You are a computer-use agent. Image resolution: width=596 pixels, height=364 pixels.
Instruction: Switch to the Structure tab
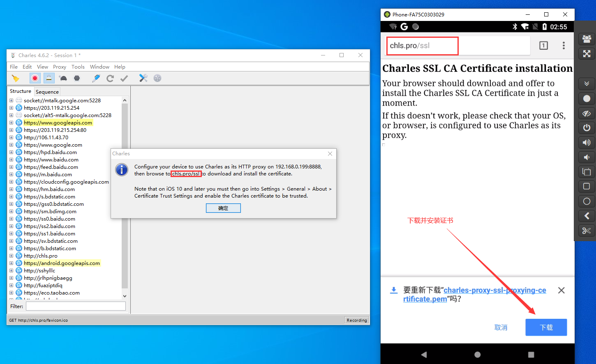pyautogui.click(x=21, y=91)
